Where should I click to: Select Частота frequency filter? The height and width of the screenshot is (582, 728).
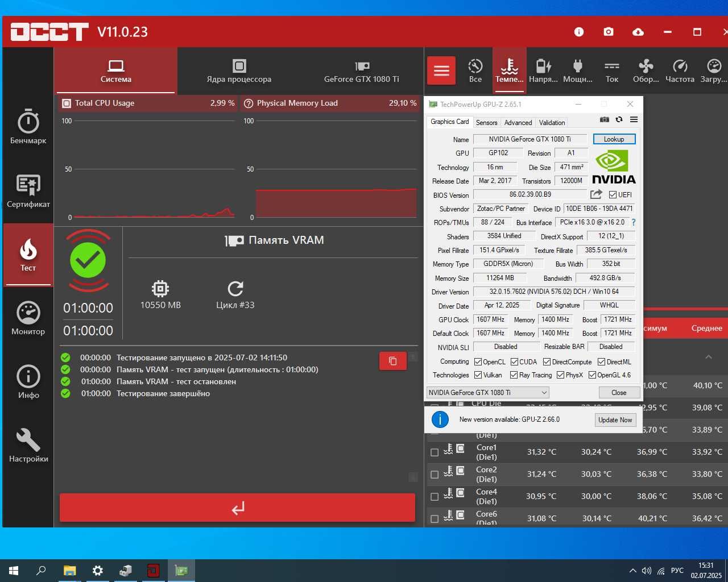pyautogui.click(x=680, y=70)
